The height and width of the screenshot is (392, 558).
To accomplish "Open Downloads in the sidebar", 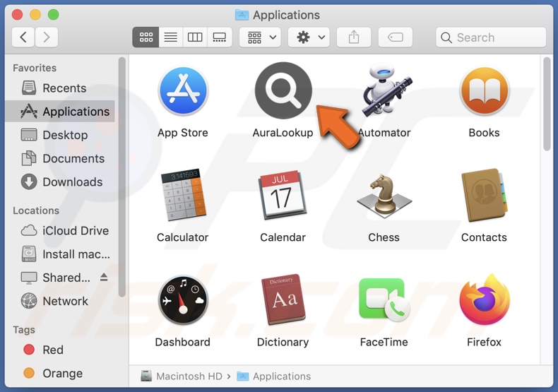I will 60,182.
